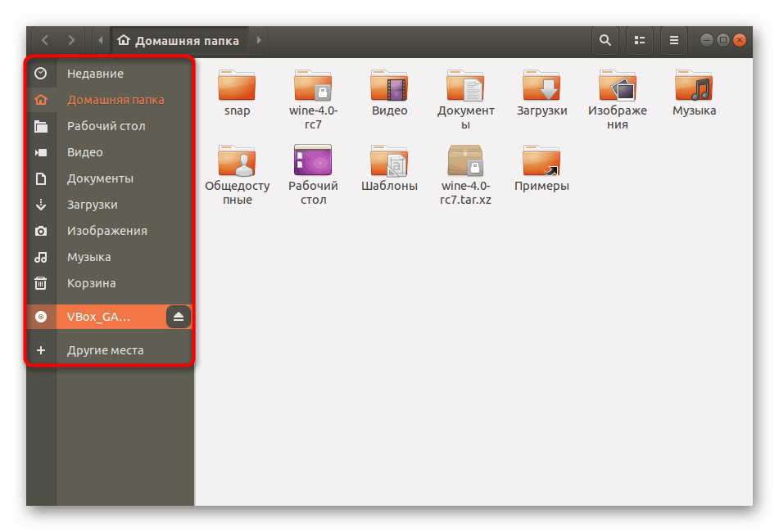This screenshot has width=779, height=532.
Task: Maximize the file manager window
Action: point(723,40)
